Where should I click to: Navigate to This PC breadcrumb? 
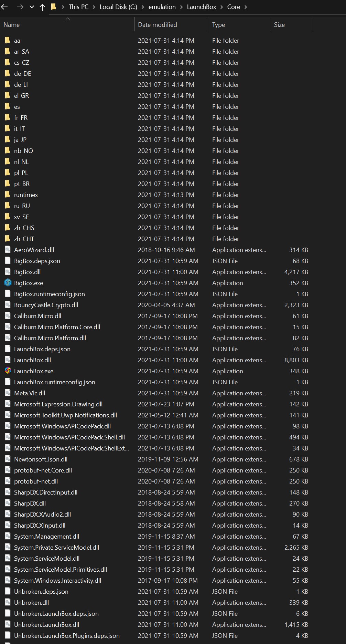[78, 7]
